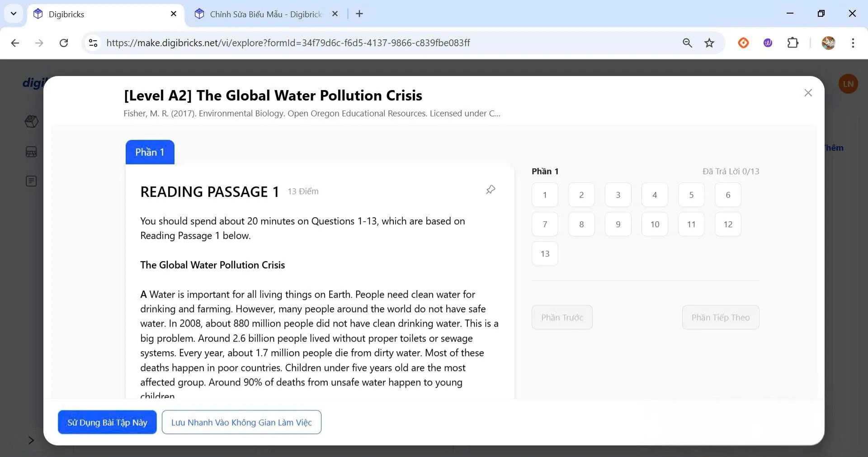Close the exercise preview dialog
The image size is (868, 457).
[808, 93]
